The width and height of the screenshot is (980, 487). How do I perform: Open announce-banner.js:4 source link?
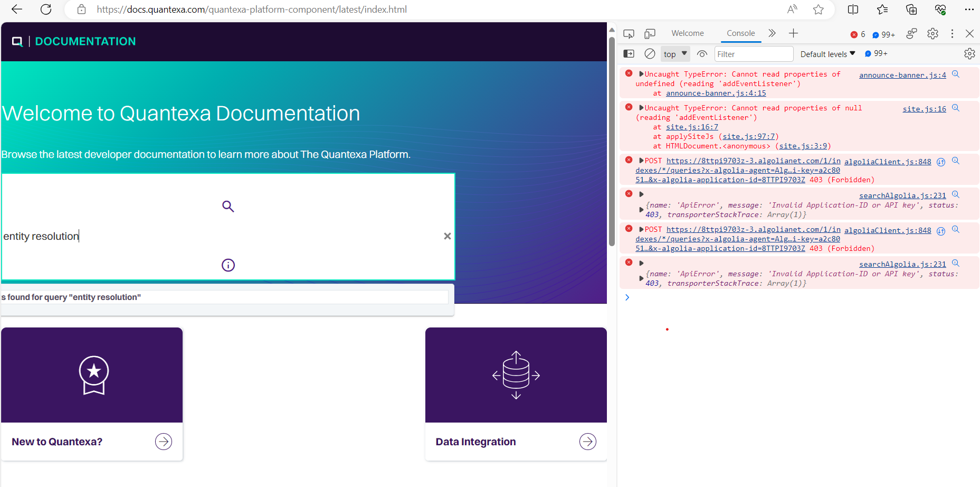902,75
